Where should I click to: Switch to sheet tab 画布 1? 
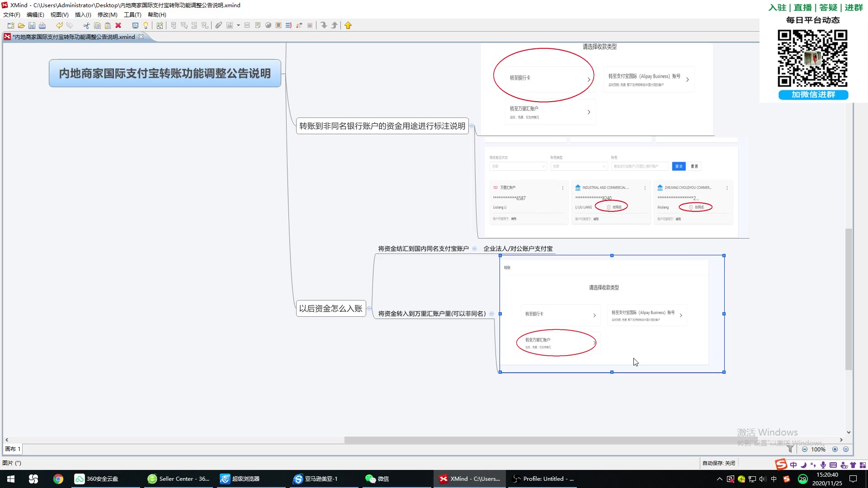pyautogui.click(x=13, y=449)
